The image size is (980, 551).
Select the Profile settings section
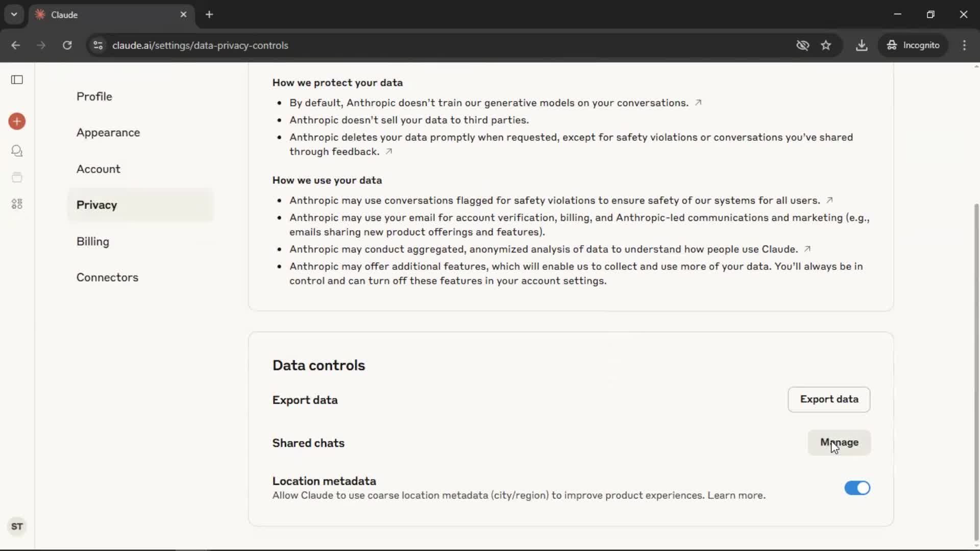point(140,96)
